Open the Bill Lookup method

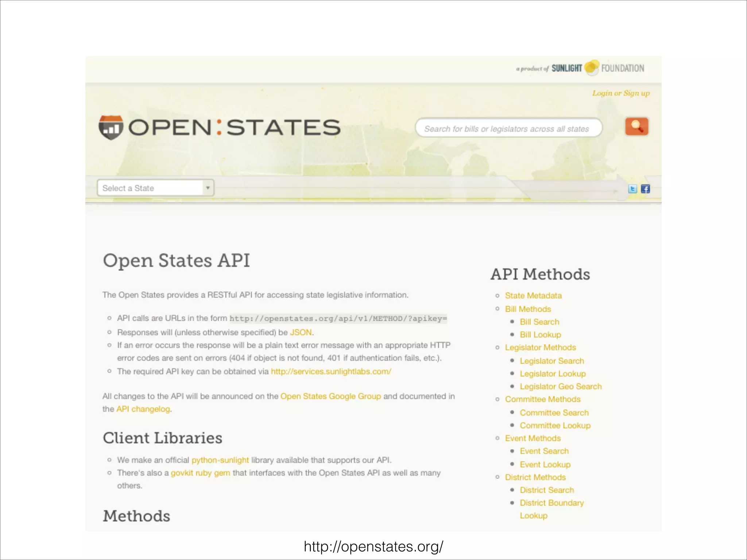pos(540,335)
